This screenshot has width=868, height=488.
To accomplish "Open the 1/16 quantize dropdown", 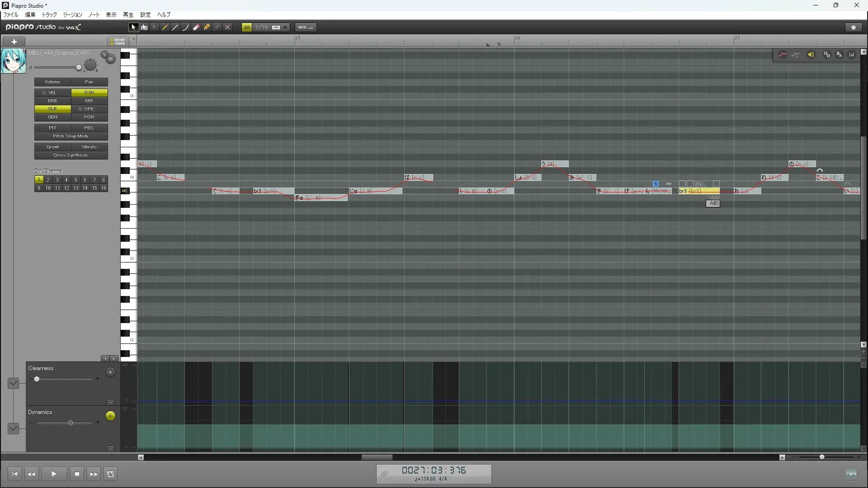I will pos(285,28).
